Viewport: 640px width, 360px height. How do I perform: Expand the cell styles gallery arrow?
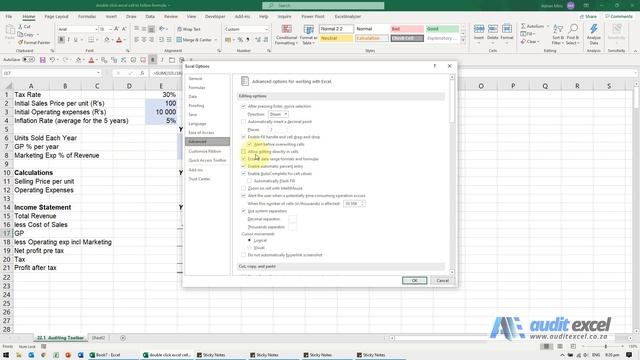[x=463, y=40]
